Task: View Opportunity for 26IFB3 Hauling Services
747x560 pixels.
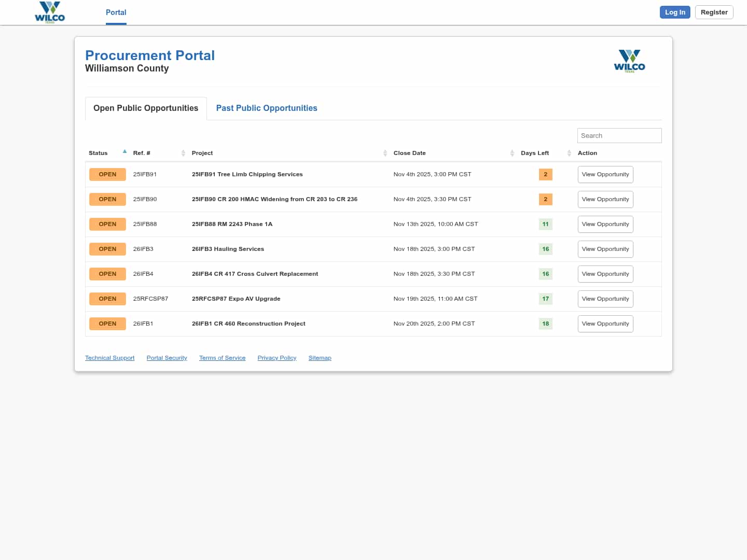Action: 605,249
